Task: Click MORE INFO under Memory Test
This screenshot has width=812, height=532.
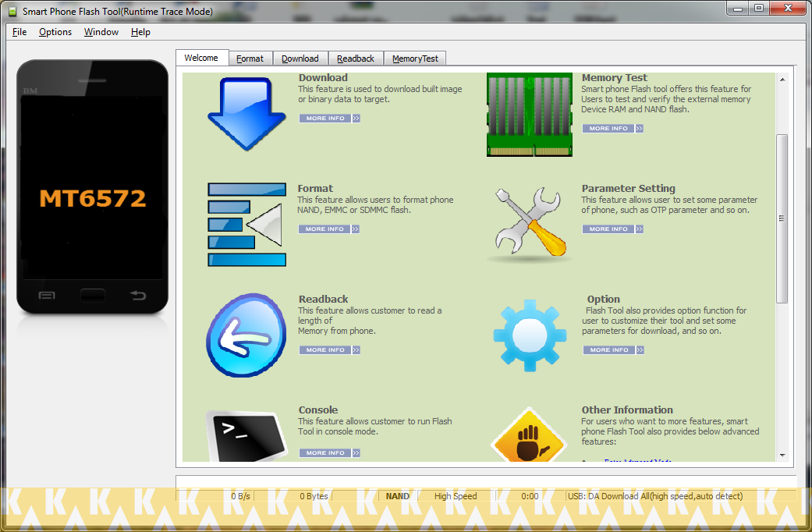Action: click(x=612, y=129)
